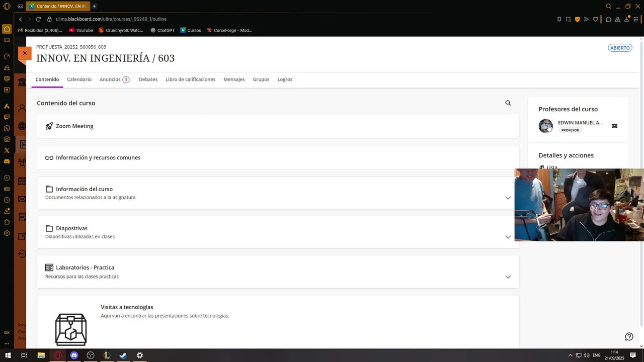Open the ad blocker shield icon
The height and width of the screenshot is (362, 644).
577,19
